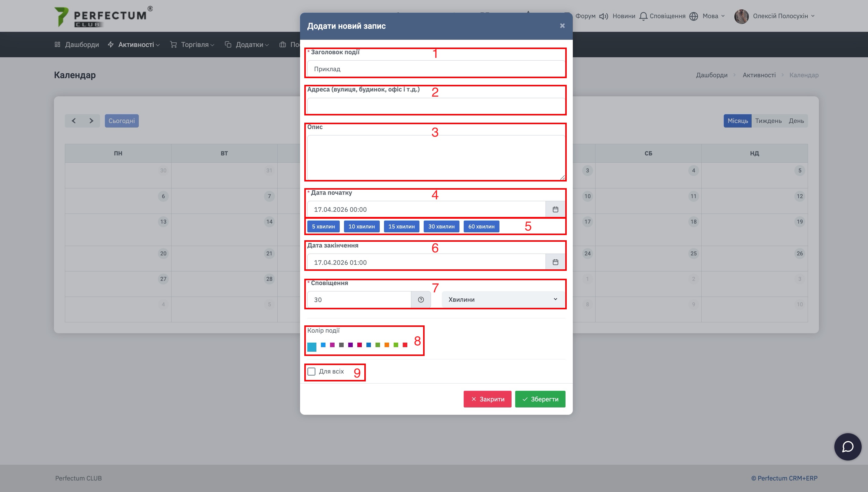Screen dimensions: 868x492
Task: Expand the Активності menu
Action: pos(136,45)
